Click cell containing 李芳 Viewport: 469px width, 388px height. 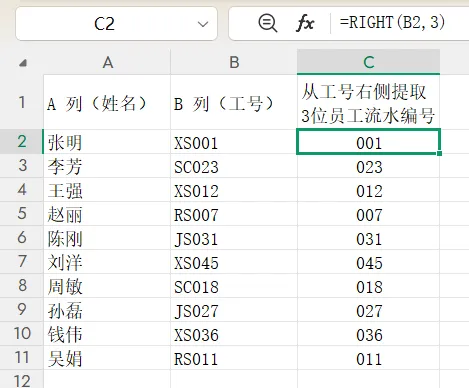click(x=107, y=166)
